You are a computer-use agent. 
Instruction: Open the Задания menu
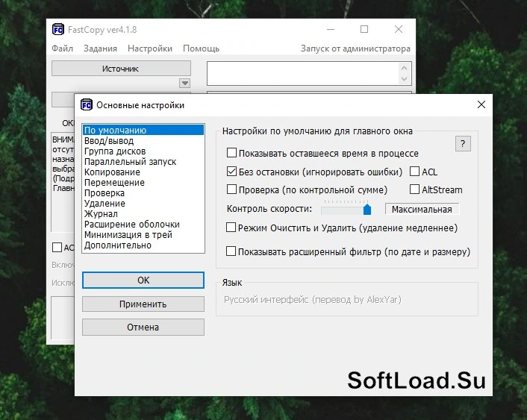coord(100,48)
